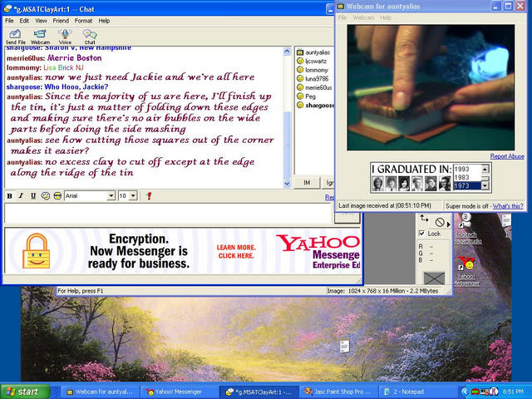This screenshot has height=399, width=532.
Task: Open the Help menu in chat window
Action: [104, 21]
